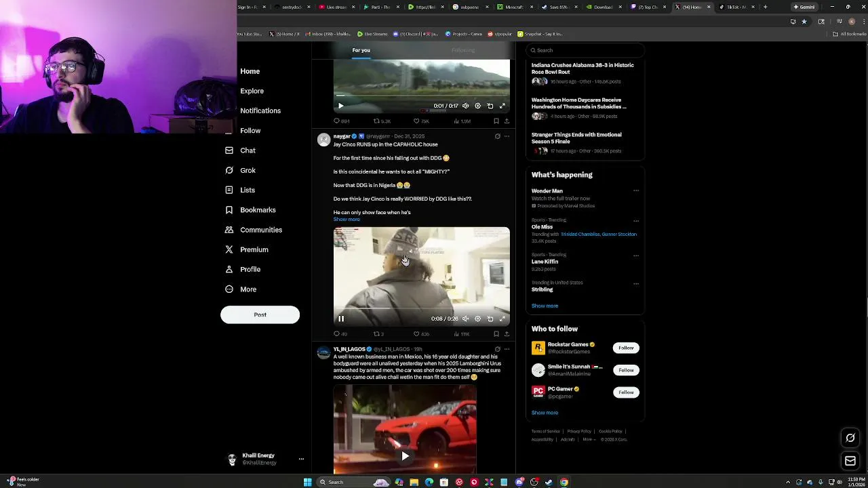This screenshot has height=488, width=868.
Task: Click the white Post button
Action: tap(260, 314)
